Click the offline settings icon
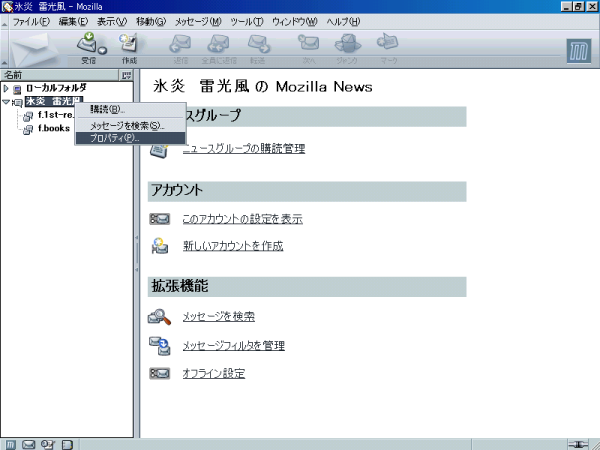Image resolution: width=600 pixels, height=450 pixels. pos(160,373)
